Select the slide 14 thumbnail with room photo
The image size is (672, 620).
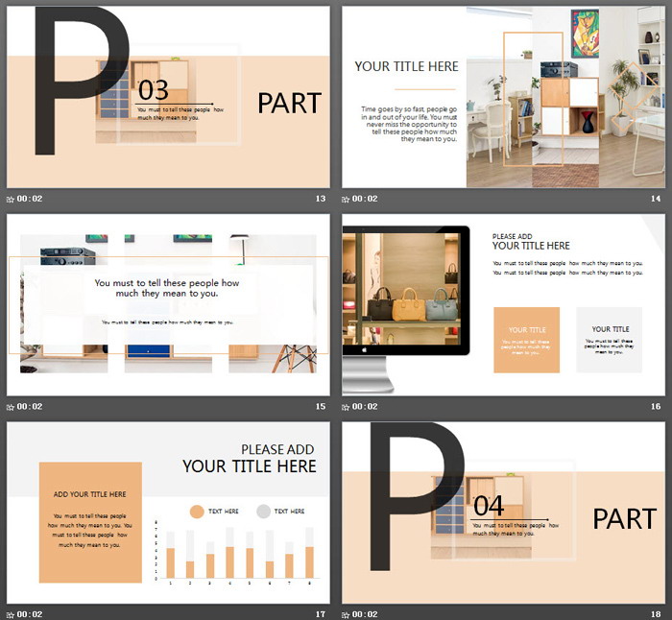[504, 97]
